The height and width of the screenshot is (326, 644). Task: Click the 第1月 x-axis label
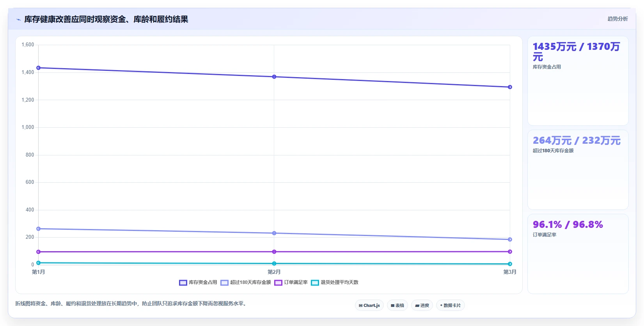(38, 272)
